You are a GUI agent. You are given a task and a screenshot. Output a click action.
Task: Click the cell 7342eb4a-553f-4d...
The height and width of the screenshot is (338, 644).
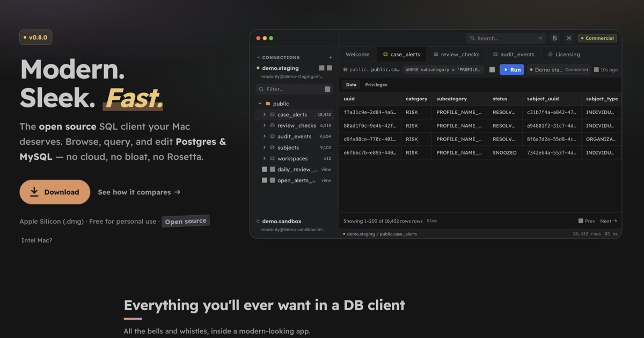tap(552, 152)
